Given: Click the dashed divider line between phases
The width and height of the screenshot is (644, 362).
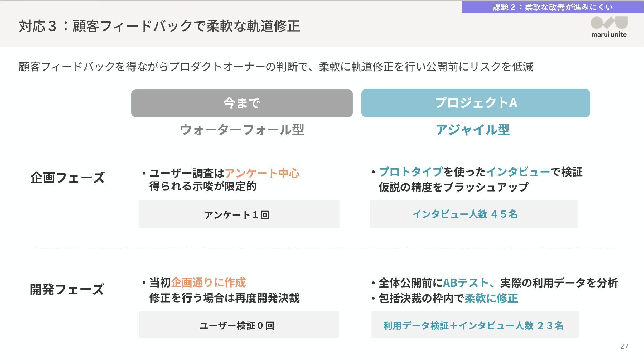Looking at the screenshot, I should point(324,249).
